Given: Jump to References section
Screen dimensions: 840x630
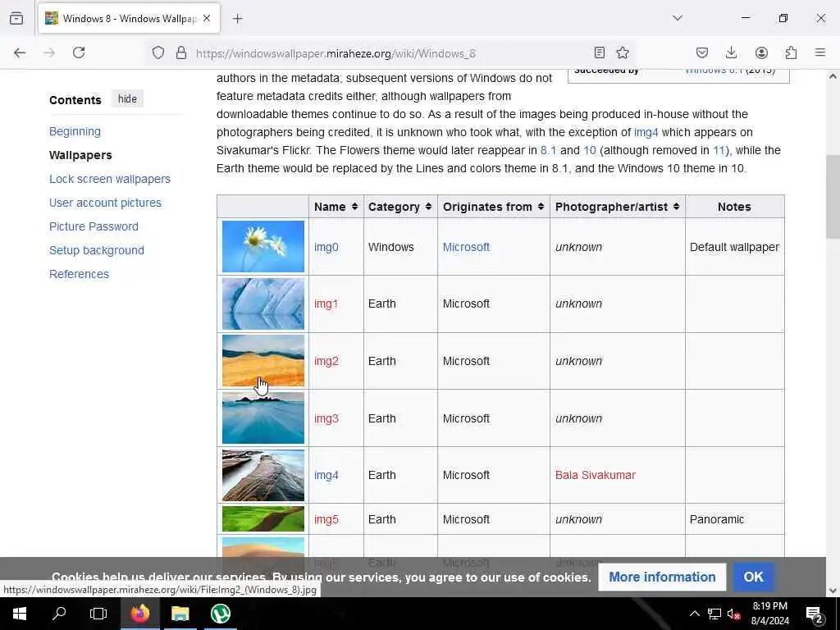Looking at the screenshot, I should coord(79,274).
